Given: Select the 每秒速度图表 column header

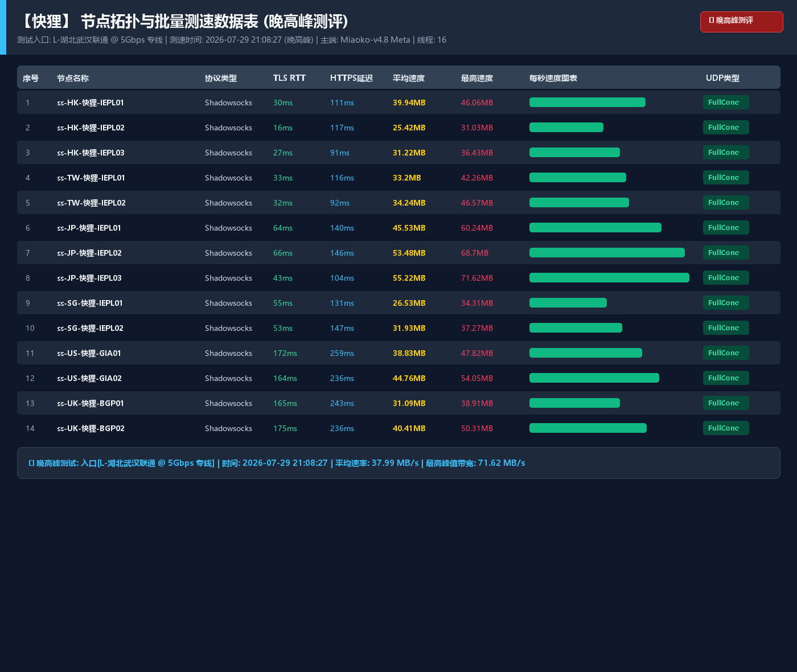Looking at the screenshot, I should click(x=553, y=78).
